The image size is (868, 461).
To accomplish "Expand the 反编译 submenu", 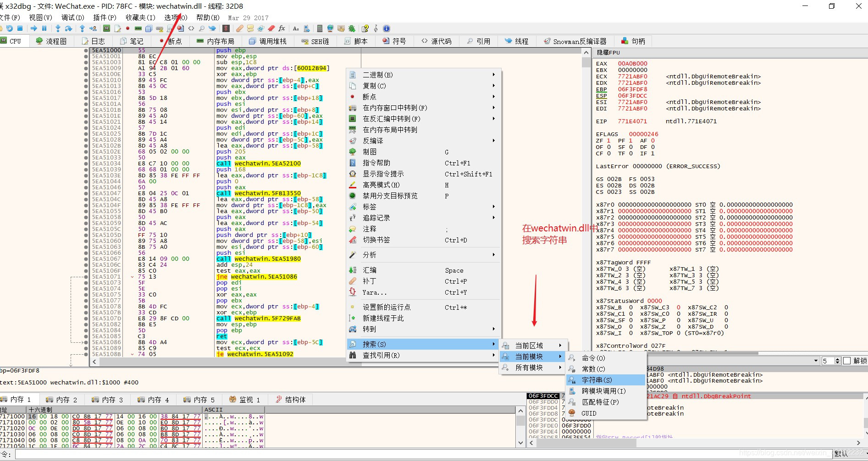I will 424,141.
